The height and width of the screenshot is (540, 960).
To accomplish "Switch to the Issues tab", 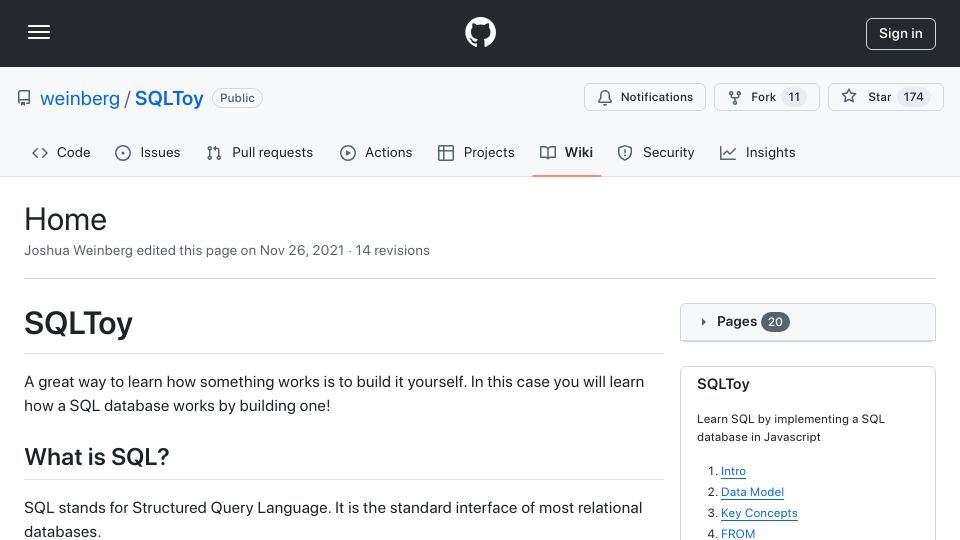I will (x=148, y=152).
